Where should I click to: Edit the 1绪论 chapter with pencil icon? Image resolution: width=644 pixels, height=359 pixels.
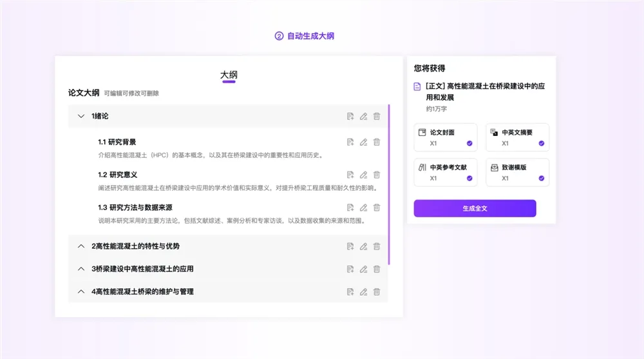(x=363, y=117)
